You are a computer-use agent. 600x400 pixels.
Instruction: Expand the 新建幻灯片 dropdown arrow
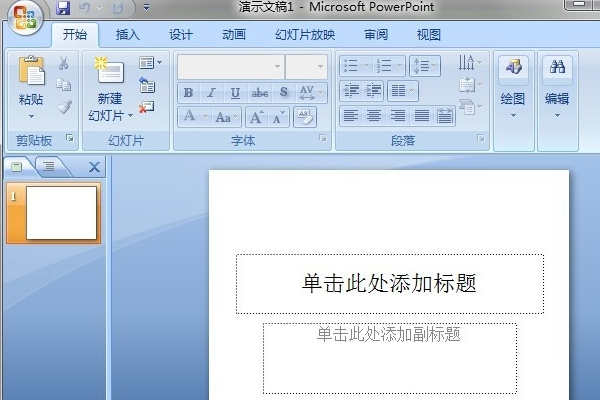click(130, 115)
